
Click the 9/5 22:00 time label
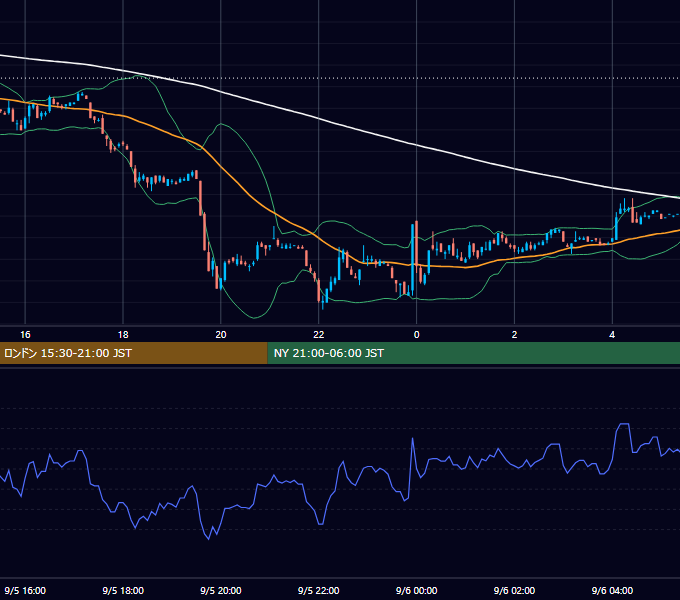pos(319,590)
